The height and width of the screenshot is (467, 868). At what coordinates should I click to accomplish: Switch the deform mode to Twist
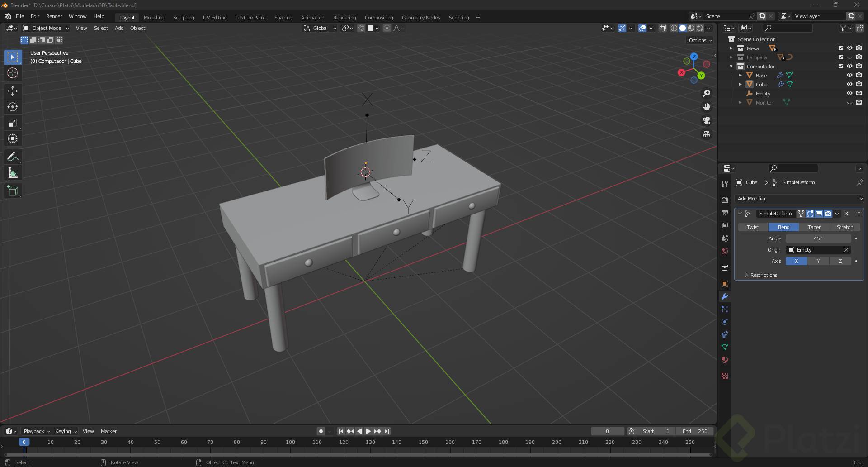752,227
